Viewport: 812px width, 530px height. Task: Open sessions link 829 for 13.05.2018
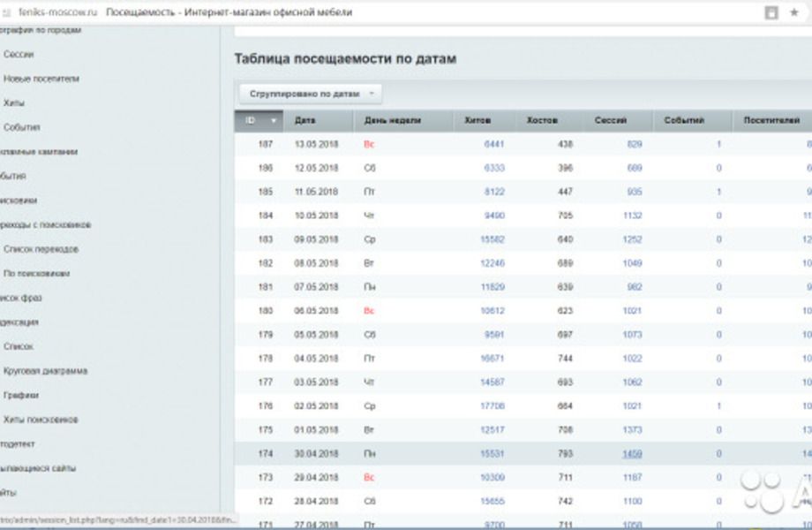[x=635, y=144]
